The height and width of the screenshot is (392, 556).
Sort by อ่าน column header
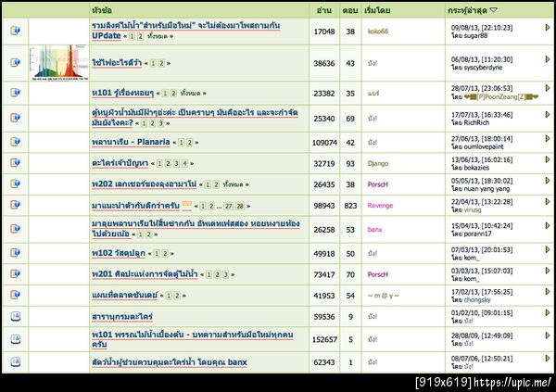tap(324, 10)
